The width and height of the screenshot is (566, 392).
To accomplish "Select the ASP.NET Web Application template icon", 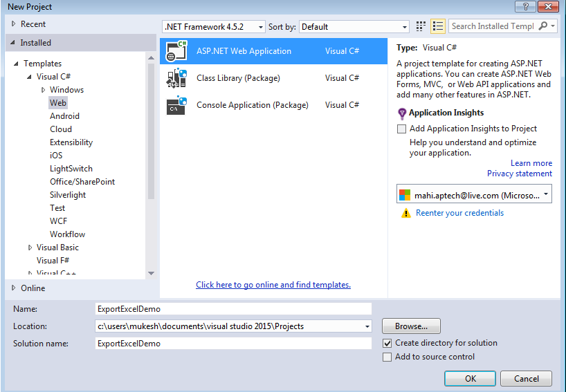I will coord(176,51).
